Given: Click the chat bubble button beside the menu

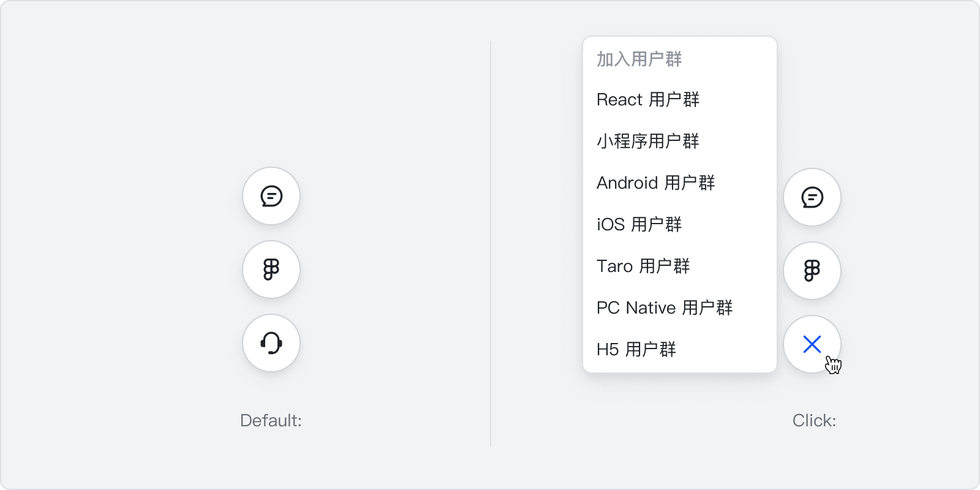Looking at the screenshot, I should click(x=812, y=197).
